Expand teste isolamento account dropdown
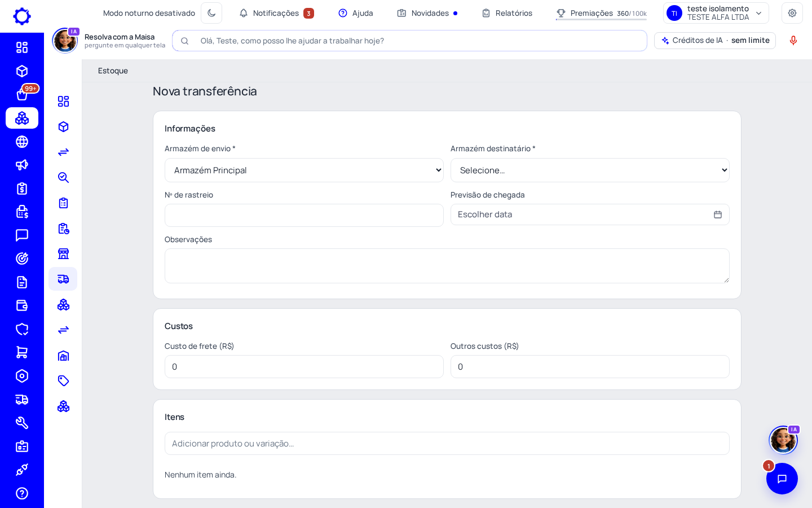 click(716, 13)
